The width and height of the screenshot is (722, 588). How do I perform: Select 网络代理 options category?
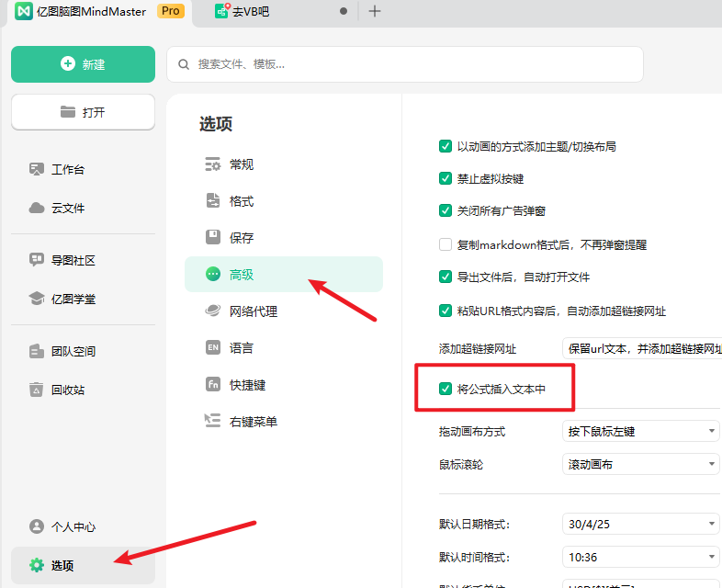tap(284, 311)
